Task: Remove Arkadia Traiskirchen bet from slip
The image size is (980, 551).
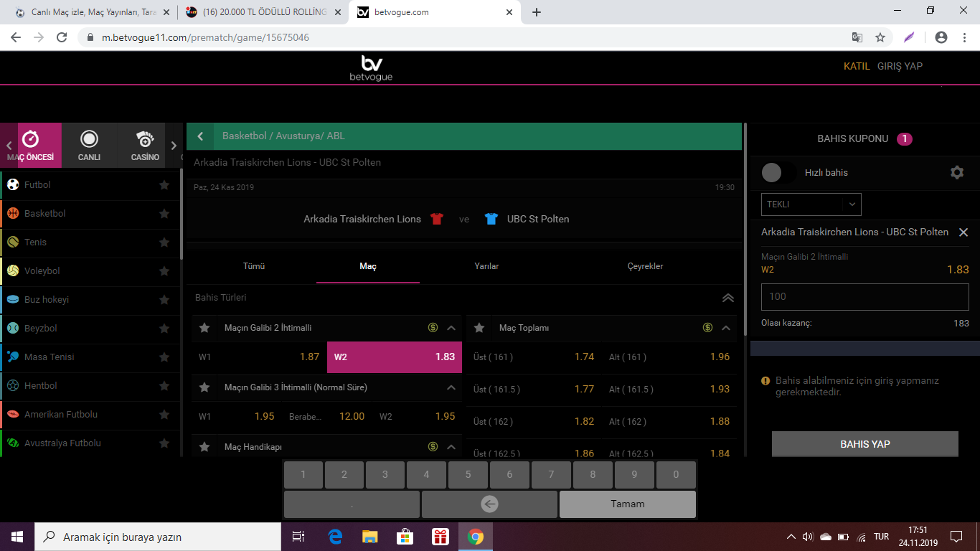Action: (x=963, y=232)
